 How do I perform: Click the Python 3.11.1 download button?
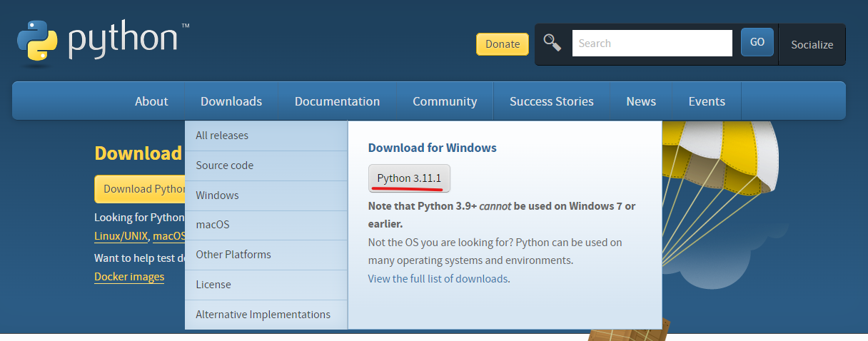point(410,178)
